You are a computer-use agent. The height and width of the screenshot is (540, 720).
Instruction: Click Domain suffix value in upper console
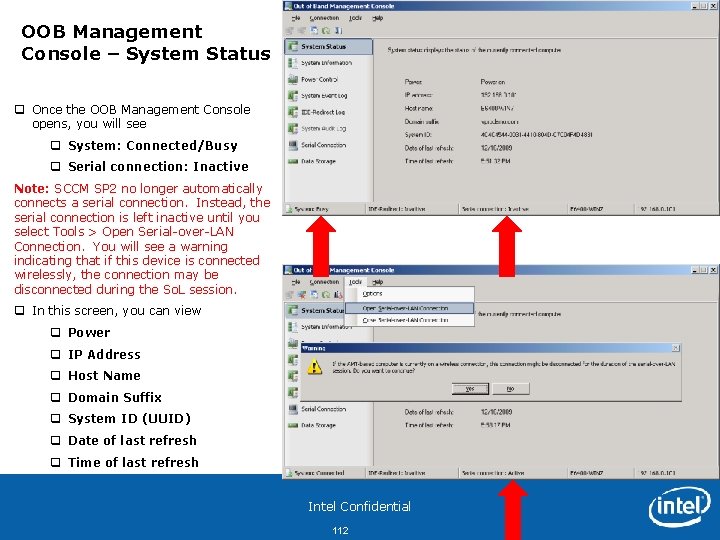(x=499, y=122)
